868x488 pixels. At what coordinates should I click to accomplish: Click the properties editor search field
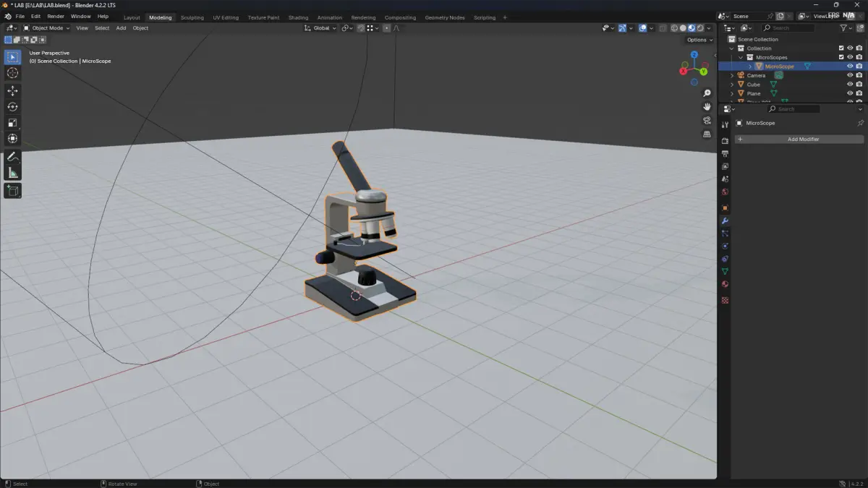point(793,109)
